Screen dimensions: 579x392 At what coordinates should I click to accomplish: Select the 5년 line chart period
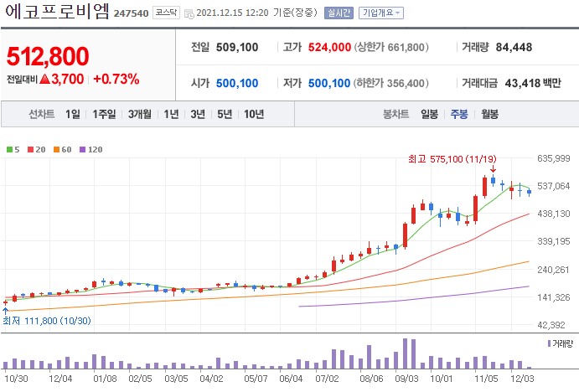224,114
